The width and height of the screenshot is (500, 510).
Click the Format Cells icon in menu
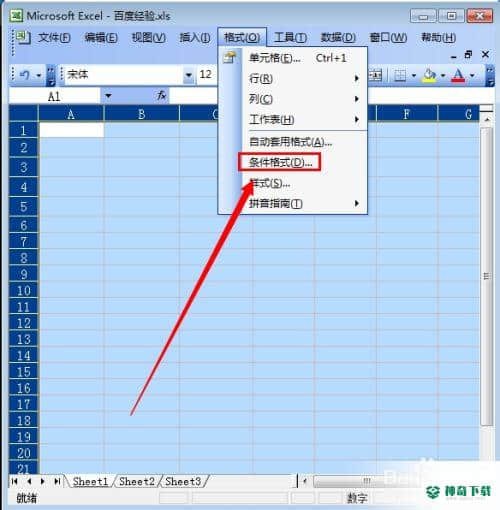[x=230, y=58]
